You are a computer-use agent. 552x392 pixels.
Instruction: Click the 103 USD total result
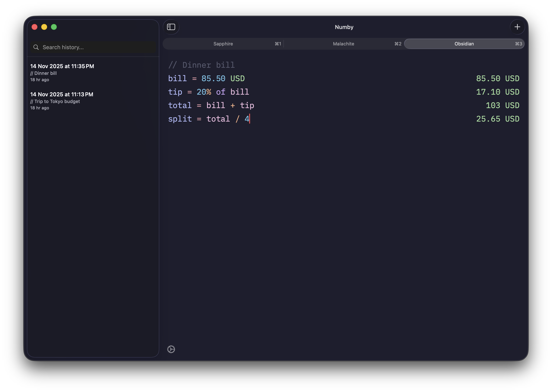pyautogui.click(x=502, y=105)
